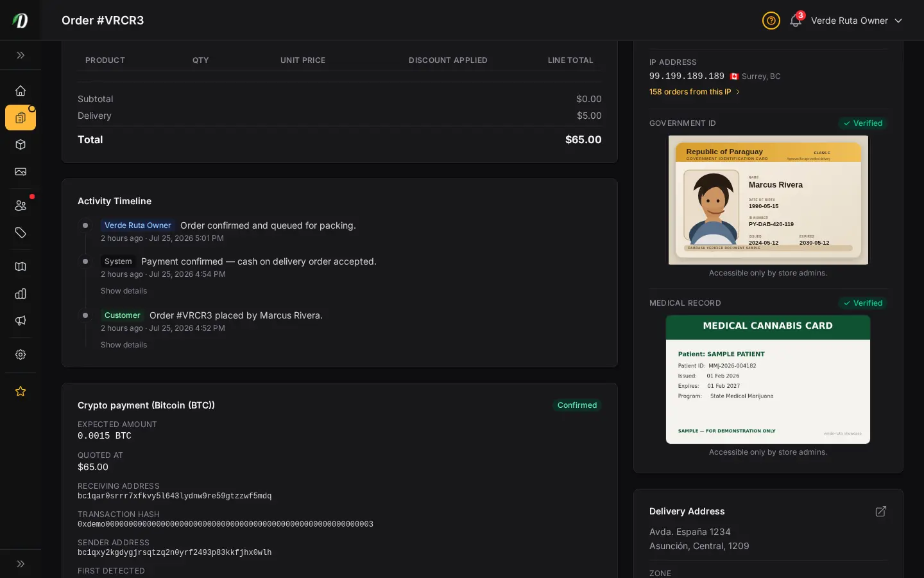Screen dimensions: 924x578
Task: Click the yellow star icon in sidebar
Action: tap(21, 391)
